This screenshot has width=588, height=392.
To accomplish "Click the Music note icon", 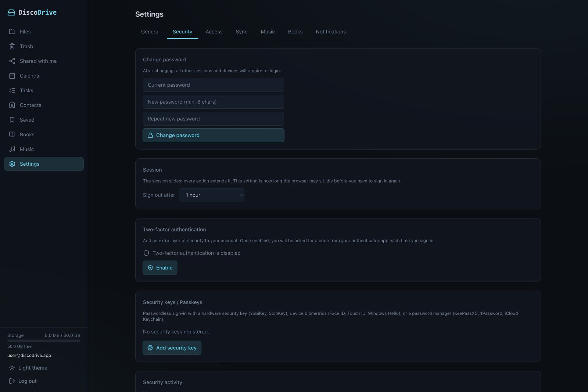I will tap(12, 149).
